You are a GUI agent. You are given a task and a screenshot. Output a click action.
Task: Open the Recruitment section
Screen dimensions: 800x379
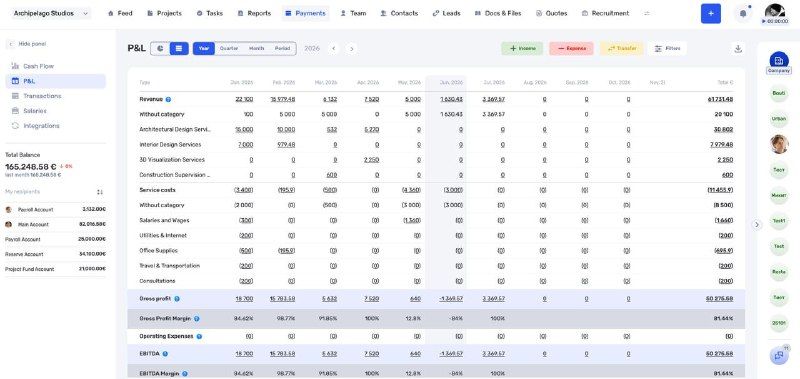605,13
